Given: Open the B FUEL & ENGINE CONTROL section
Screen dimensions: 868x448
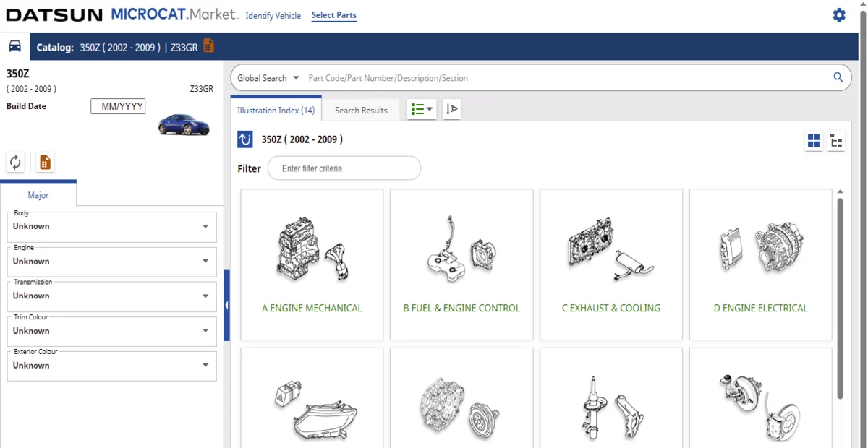Looking at the screenshot, I should [461, 264].
